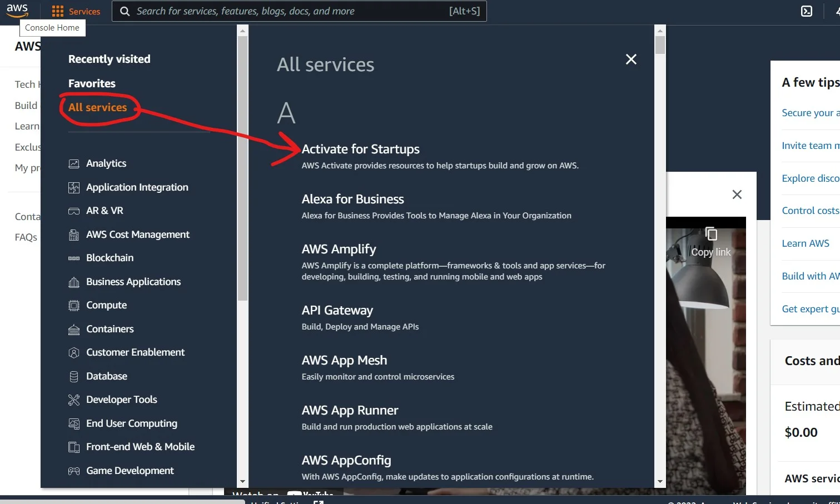
Task: Click the AR & VR category icon
Action: coord(74,211)
